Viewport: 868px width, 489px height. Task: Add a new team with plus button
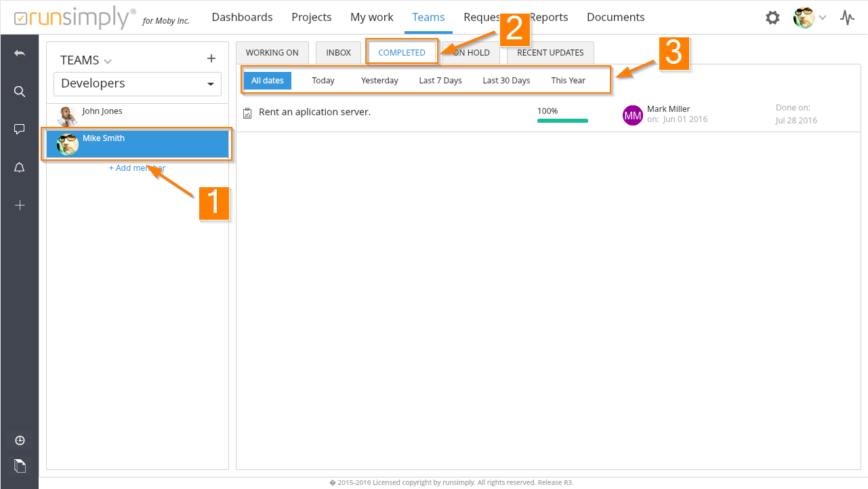[x=211, y=59]
